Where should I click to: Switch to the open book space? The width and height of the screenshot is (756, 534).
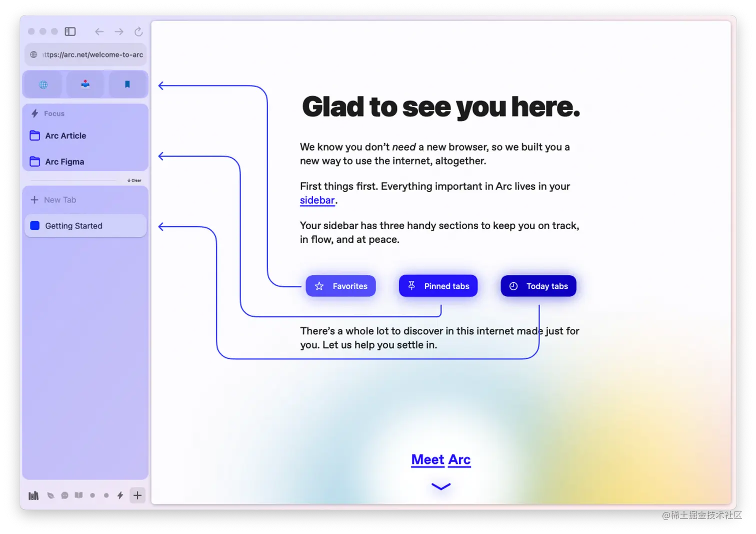[78, 495]
